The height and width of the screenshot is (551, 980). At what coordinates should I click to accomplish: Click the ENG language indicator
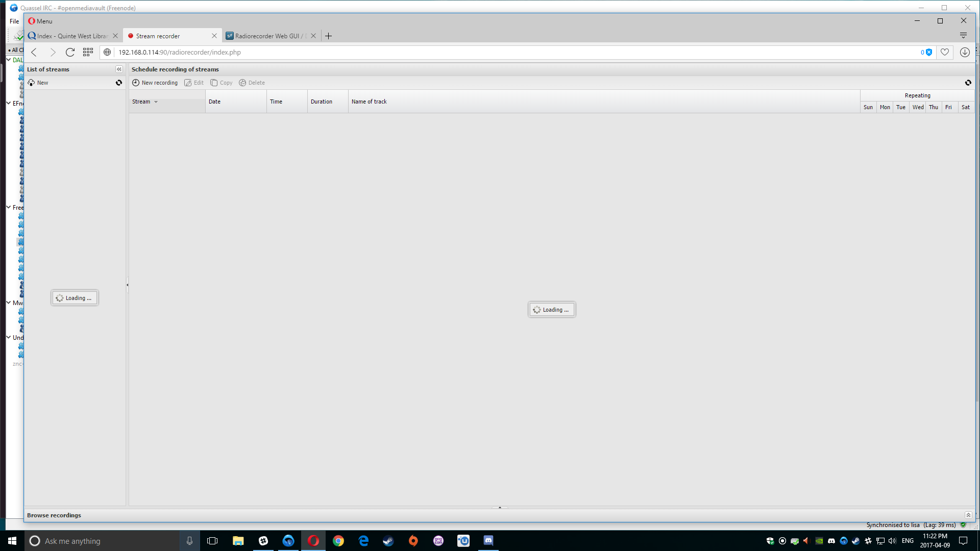(908, 541)
